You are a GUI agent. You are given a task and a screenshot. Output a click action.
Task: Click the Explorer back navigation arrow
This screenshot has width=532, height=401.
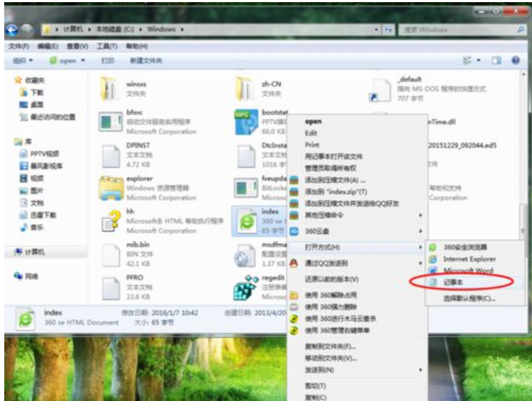click(x=12, y=30)
